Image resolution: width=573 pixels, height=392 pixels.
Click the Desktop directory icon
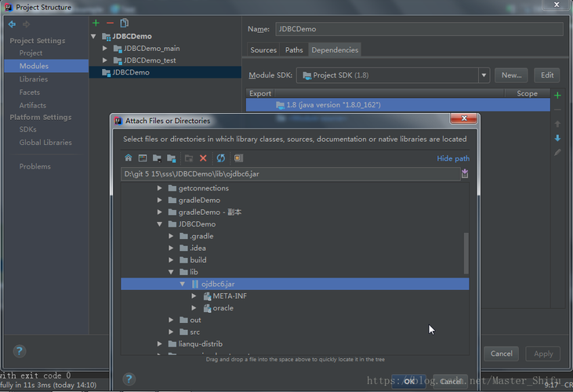tap(143, 158)
